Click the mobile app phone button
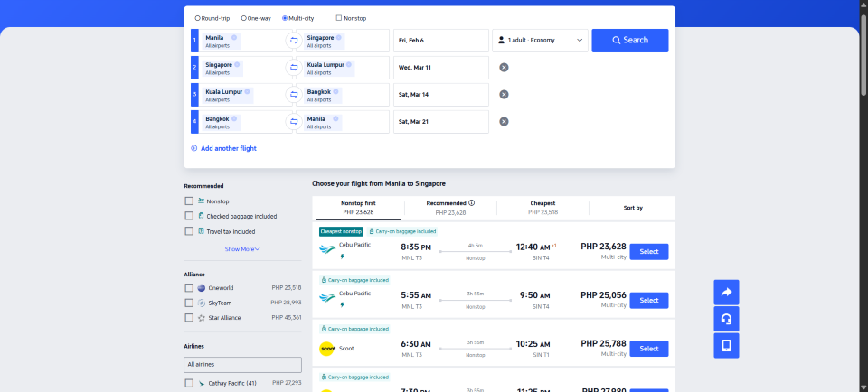Viewport: 868px width, 392px height. pyautogui.click(x=726, y=346)
